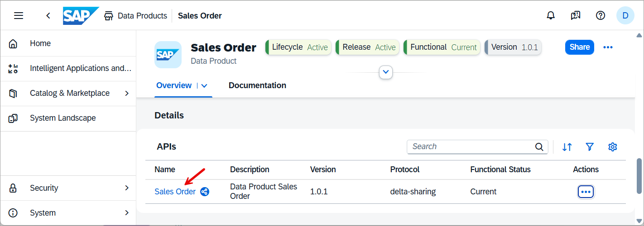Open Actions ellipsis for Sales Order row

click(x=586, y=192)
